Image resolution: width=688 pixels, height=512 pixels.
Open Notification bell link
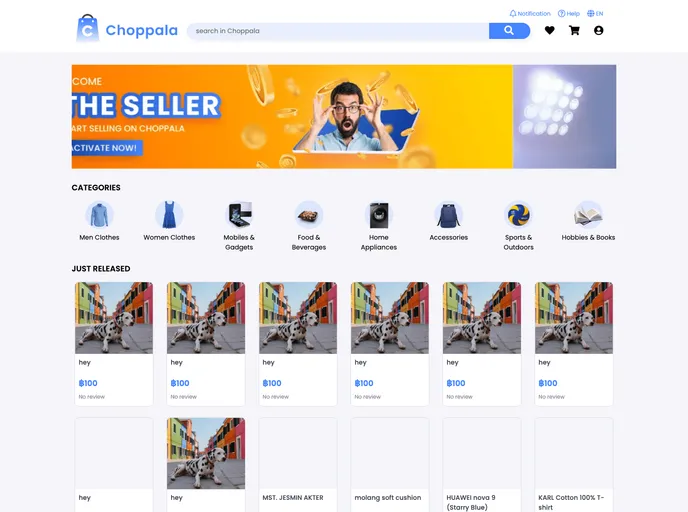pos(530,14)
